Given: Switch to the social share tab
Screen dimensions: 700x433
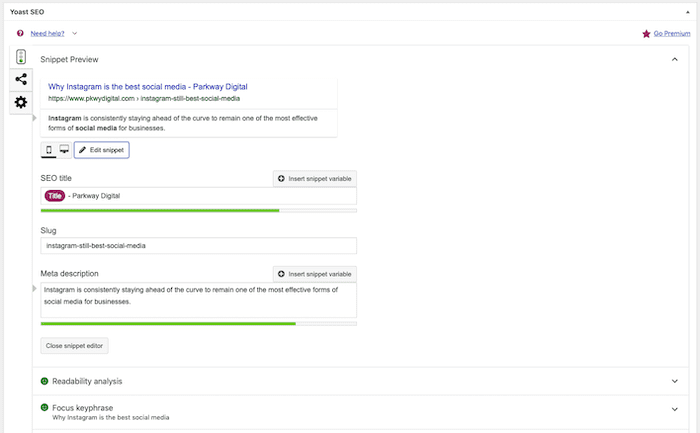Looking at the screenshot, I should pyautogui.click(x=21, y=79).
